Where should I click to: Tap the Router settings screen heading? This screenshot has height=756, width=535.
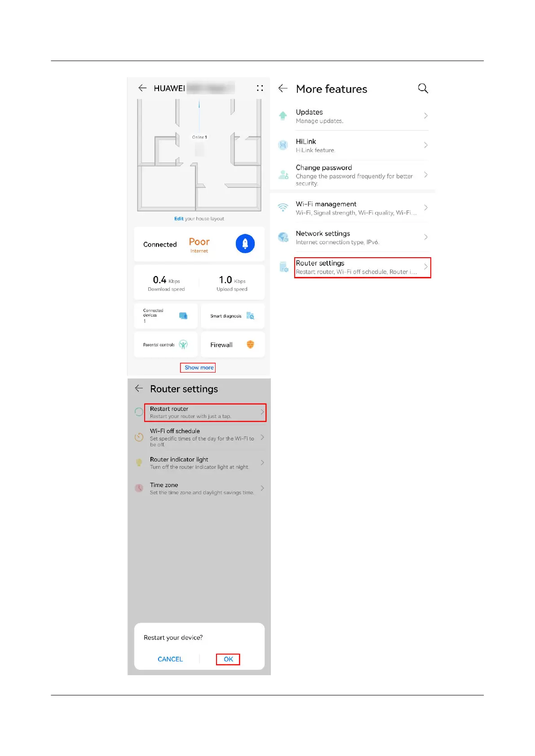coord(184,389)
